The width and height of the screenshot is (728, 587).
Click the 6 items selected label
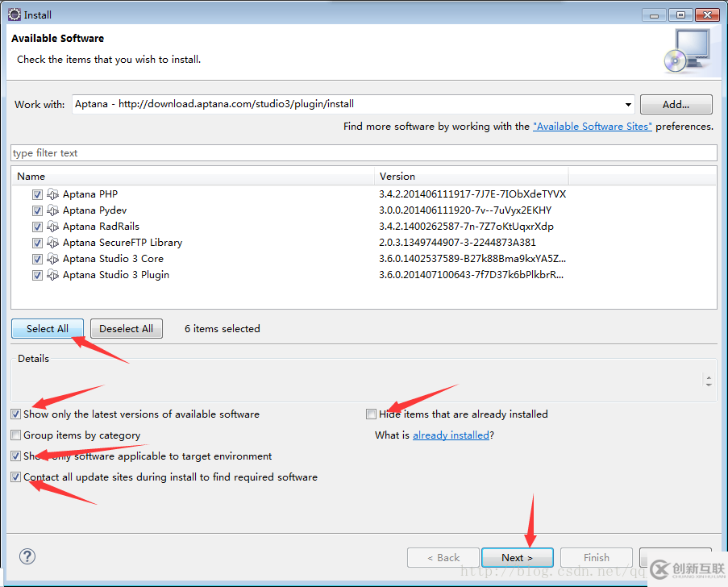tap(223, 329)
